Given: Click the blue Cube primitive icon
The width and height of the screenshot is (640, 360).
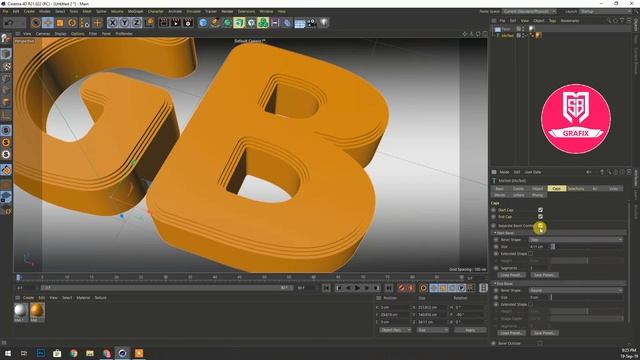Looking at the screenshot, I should 203,23.
